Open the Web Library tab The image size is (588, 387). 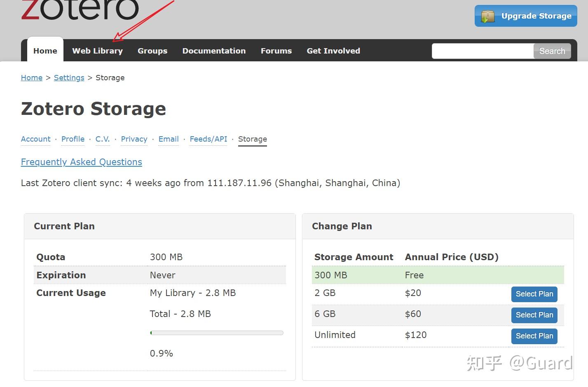[x=97, y=51]
